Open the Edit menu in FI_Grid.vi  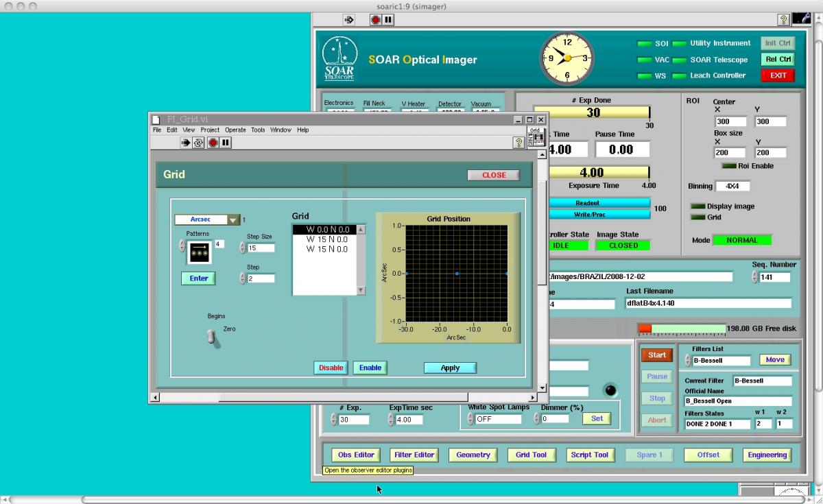pyautogui.click(x=172, y=130)
